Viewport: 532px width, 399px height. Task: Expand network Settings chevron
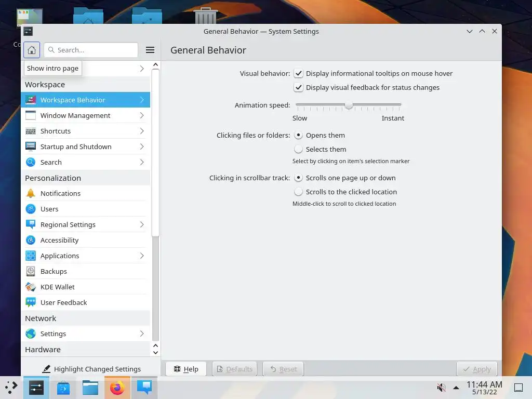142,334
